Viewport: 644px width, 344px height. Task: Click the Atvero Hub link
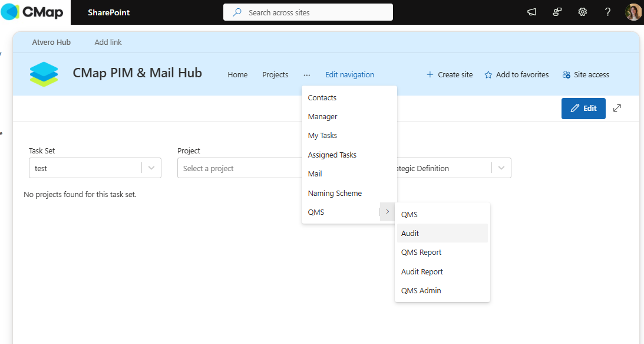click(x=51, y=42)
